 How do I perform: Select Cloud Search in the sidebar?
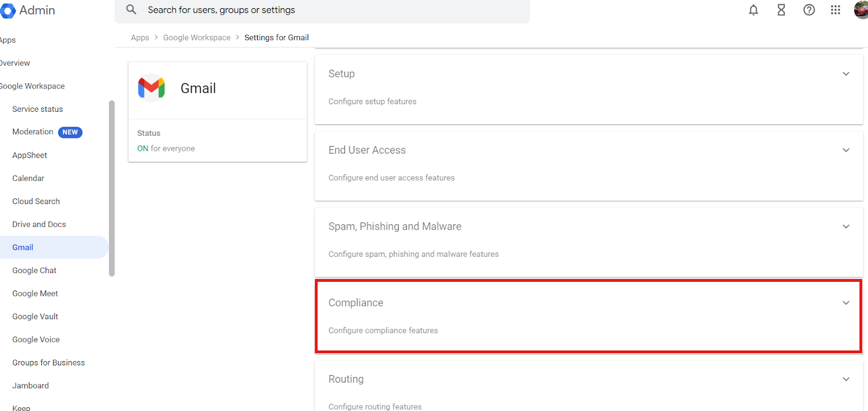36,201
